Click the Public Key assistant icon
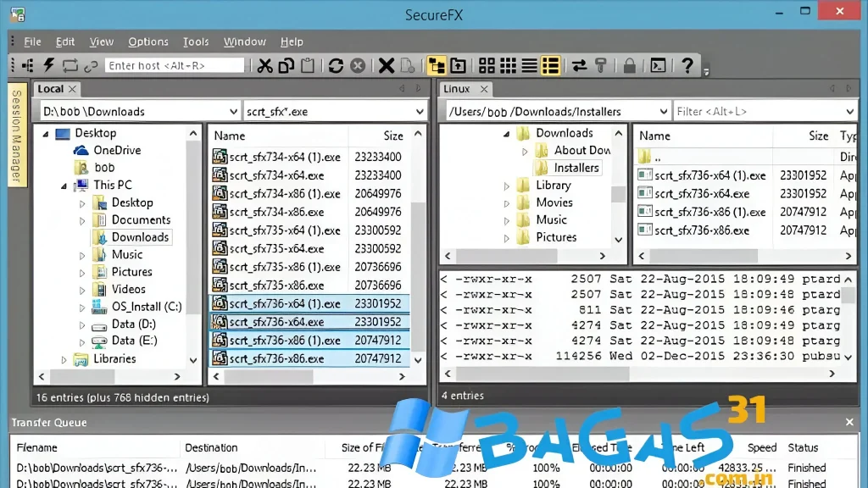Image resolution: width=868 pixels, height=488 pixels. pyautogui.click(x=601, y=66)
